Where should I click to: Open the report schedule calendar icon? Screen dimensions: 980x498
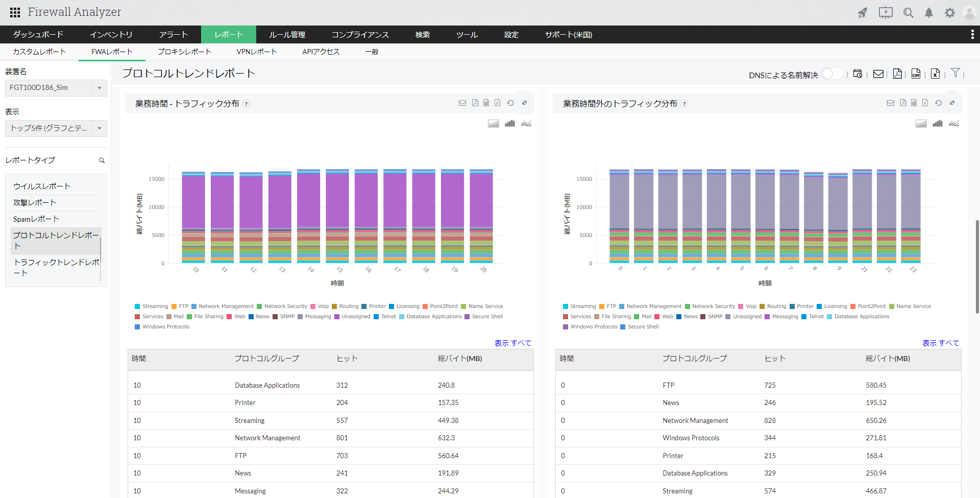pos(857,74)
